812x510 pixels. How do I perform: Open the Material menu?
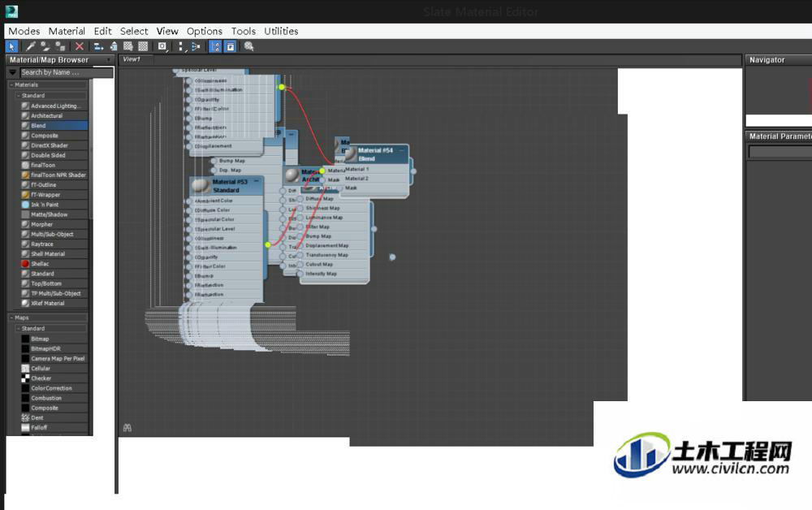click(67, 31)
